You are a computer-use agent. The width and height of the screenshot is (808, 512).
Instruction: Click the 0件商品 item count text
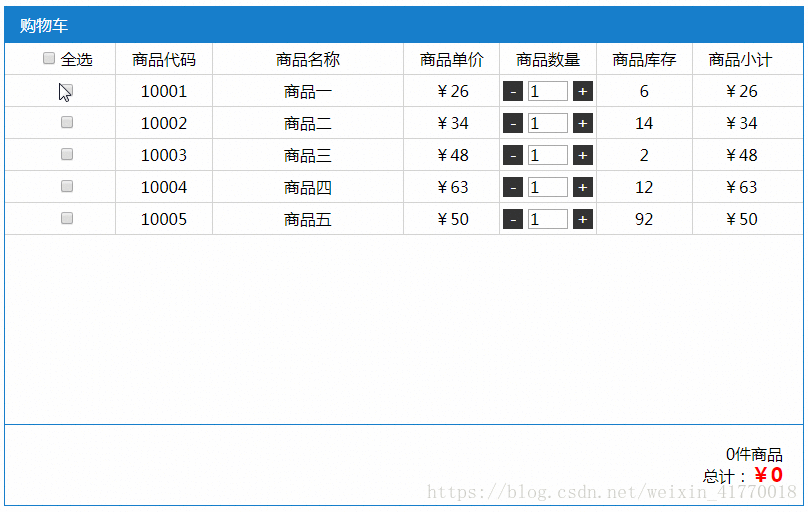tap(754, 454)
